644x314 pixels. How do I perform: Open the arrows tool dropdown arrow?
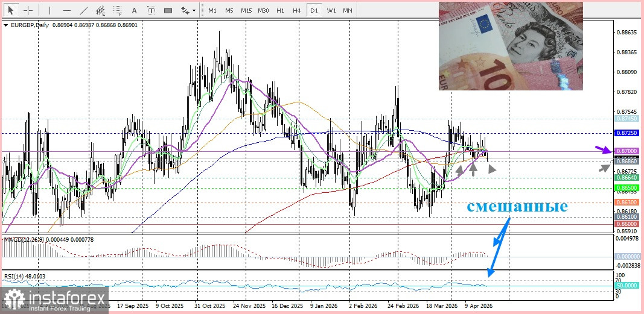point(194,11)
